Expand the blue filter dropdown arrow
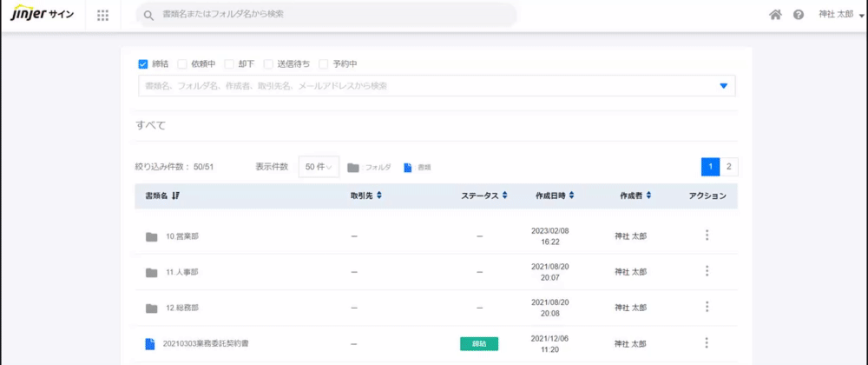Image resolution: width=868 pixels, height=365 pixels. [x=723, y=86]
